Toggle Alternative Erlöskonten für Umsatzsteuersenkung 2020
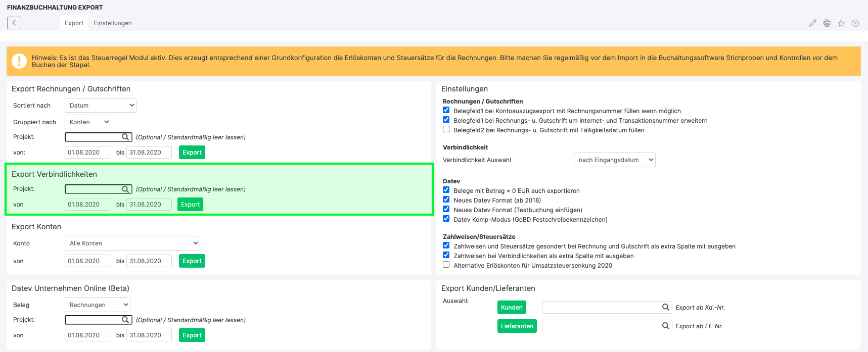This screenshot has height=352, width=868. [446, 265]
